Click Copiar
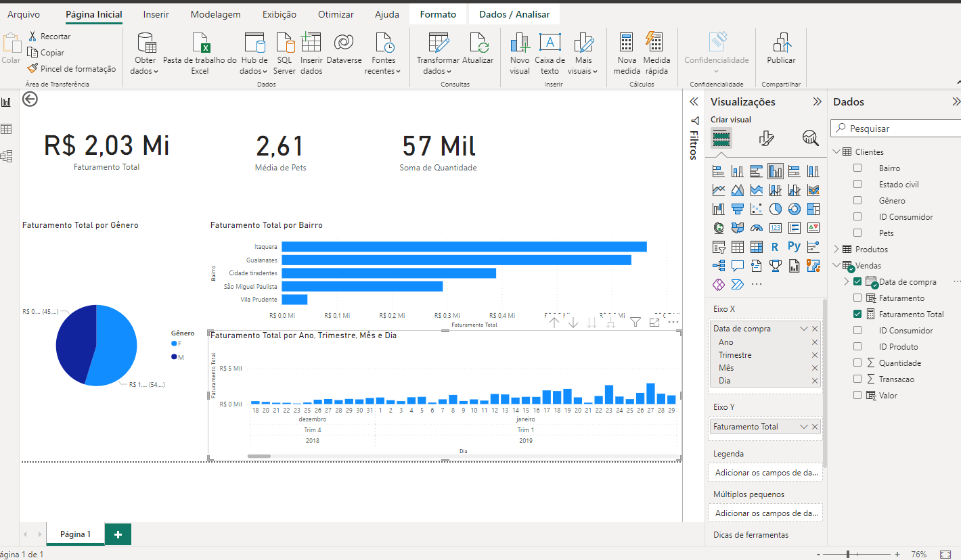Image resolution: width=961 pixels, height=560 pixels. click(x=46, y=52)
